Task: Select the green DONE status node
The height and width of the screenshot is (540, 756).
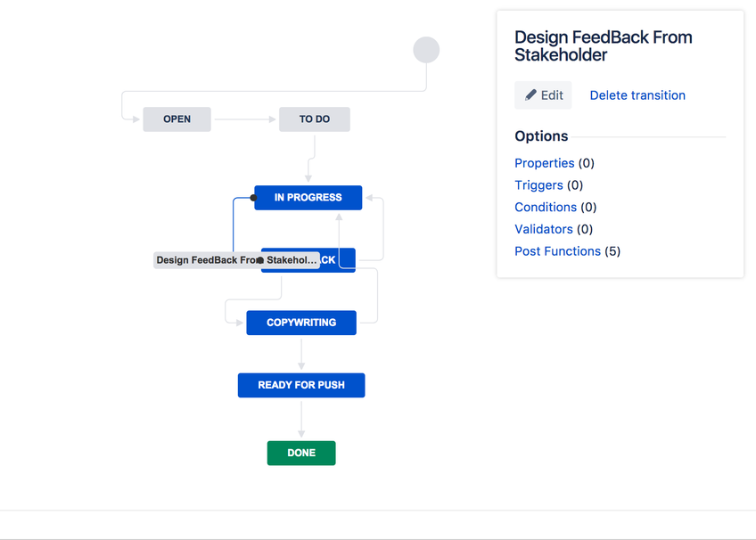Action: 301,453
